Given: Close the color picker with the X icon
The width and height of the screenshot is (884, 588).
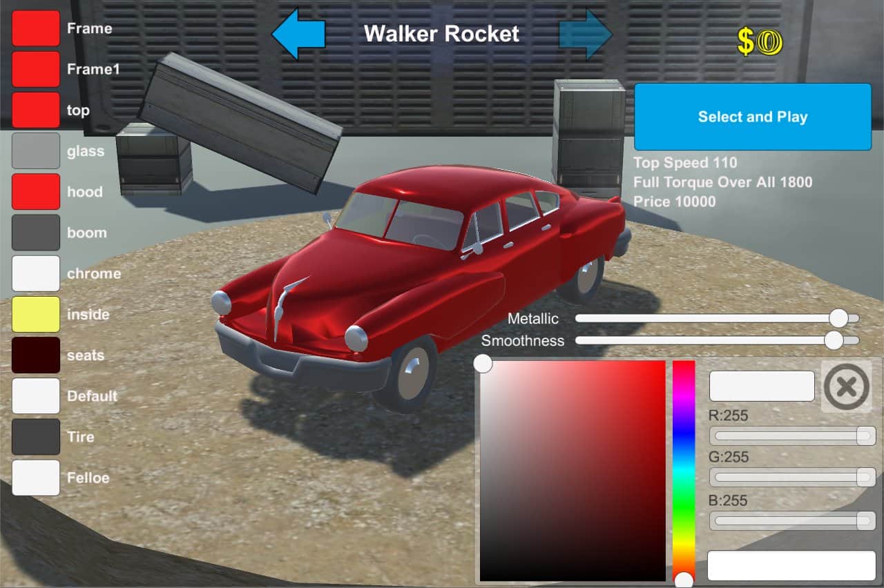Looking at the screenshot, I should [847, 386].
